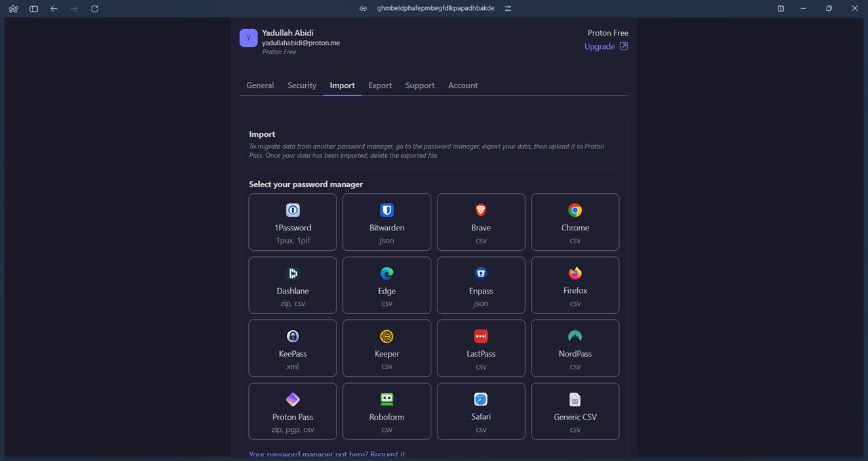Reload the page with refresh icon
The image size is (868, 461).
pyautogui.click(x=94, y=9)
